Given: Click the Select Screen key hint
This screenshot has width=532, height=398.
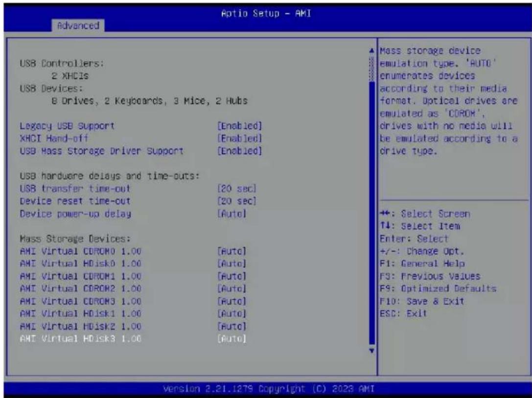Looking at the screenshot, I should (425, 214).
